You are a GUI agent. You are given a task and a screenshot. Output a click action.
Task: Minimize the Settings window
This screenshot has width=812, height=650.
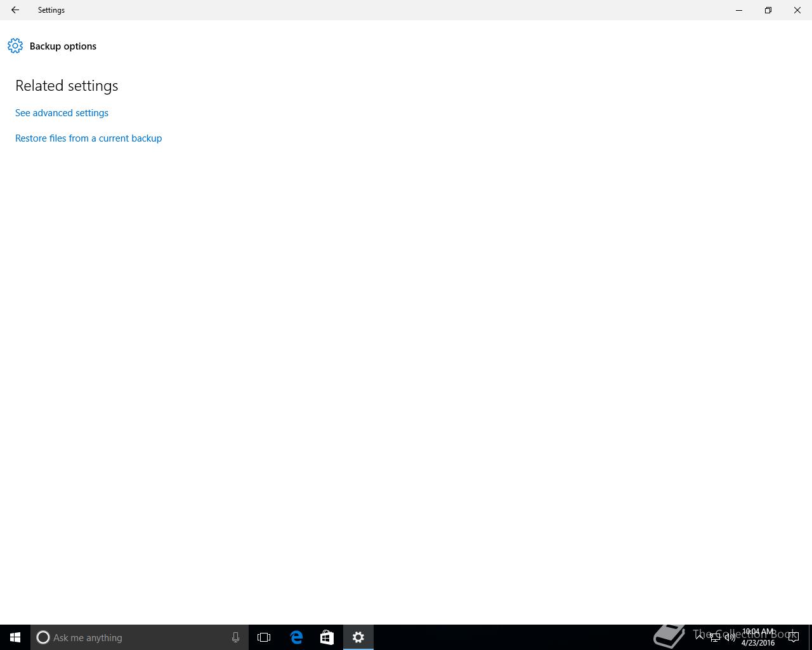[739, 10]
